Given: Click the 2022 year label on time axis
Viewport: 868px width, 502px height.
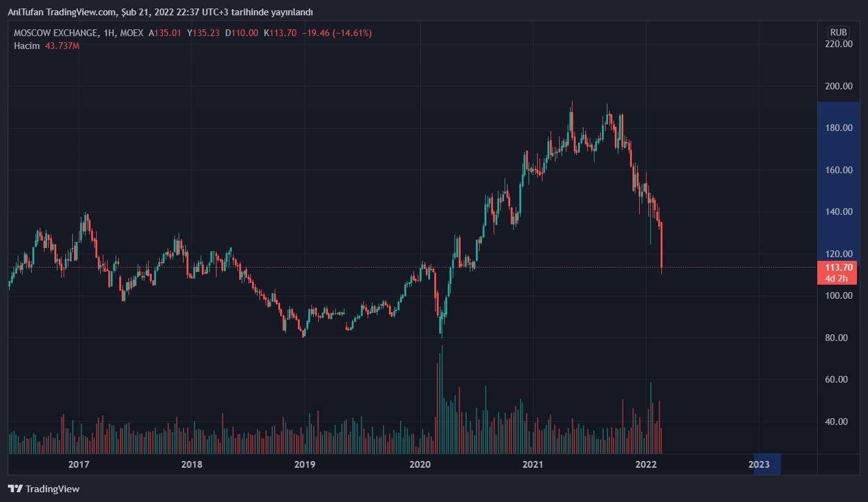Looking at the screenshot, I should point(646,465).
